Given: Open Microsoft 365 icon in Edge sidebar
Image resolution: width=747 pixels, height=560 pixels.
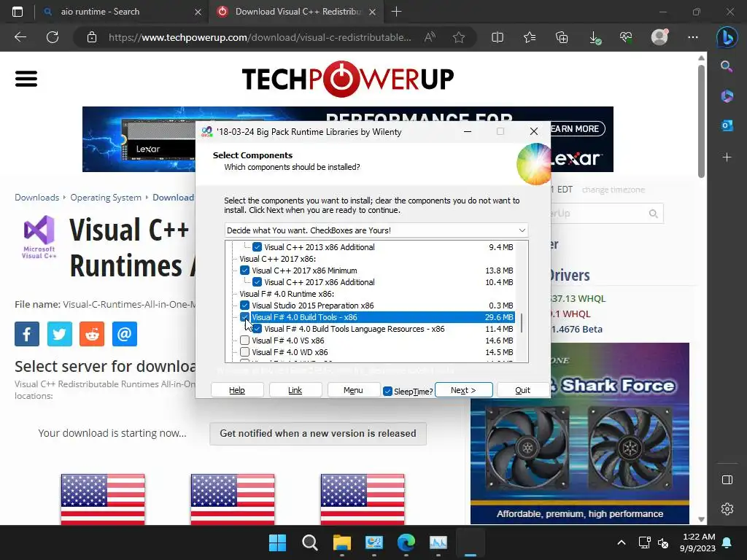Looking at the screenshot, I should pyautogui.click(x=727, y=96).
